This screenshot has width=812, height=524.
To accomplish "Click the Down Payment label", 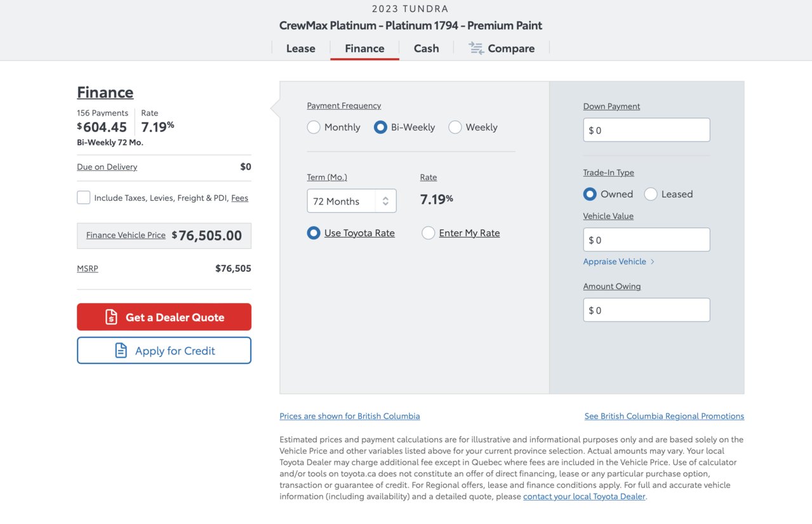I will click(x=611, y=106).
